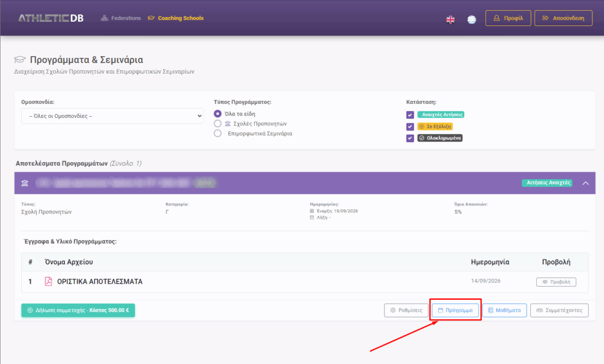Open the PDF icon of ΟΡΙΣΤΙΚΑ ΑΠΟΤΕΛΕΣΜΑΤΑ
Screen dimensions: 604x364
48,281
